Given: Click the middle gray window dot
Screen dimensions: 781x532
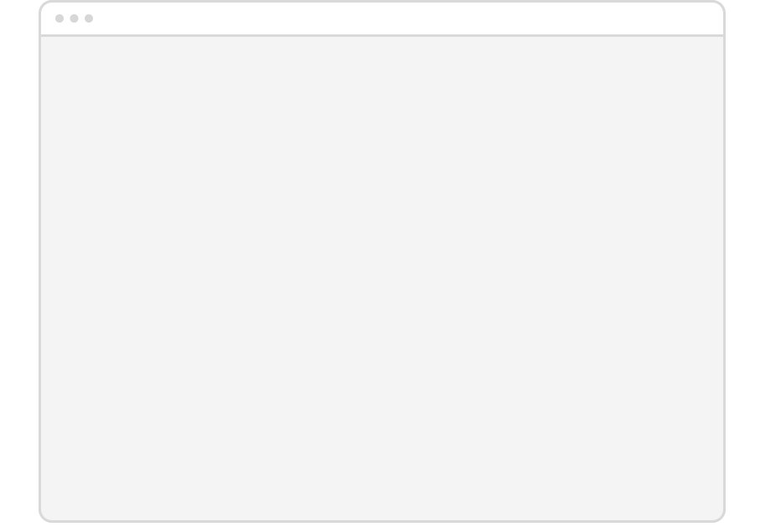Looking at the screenshot, I should pos(75,18).
